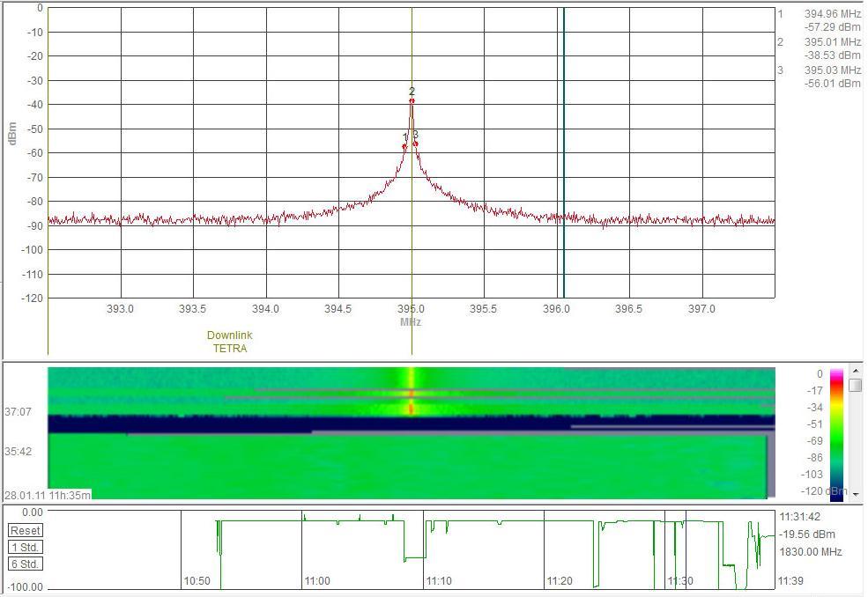
Task: Click the -57.29 dBm marker value
Action: pyautogui.click(x=833, y=27)
